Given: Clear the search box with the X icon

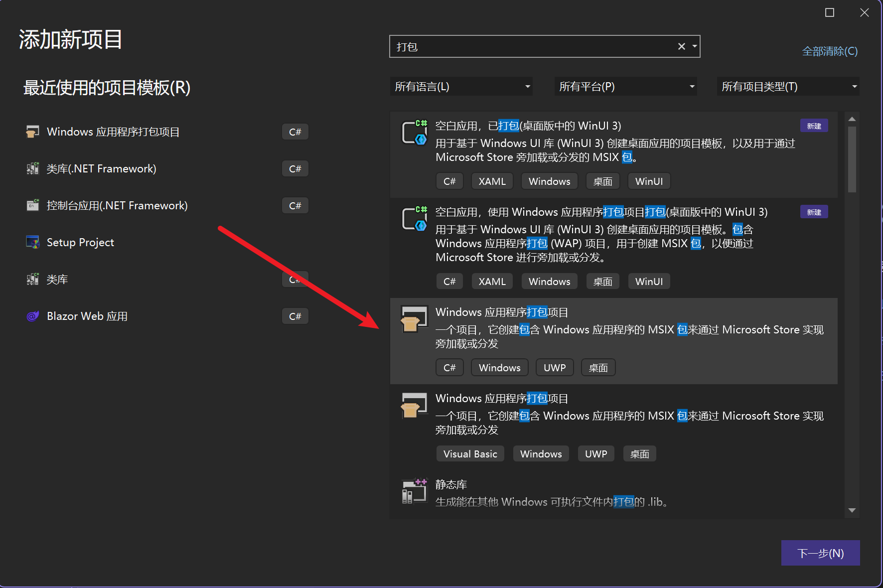Looking at the screenshot, I should coord(681,46).
